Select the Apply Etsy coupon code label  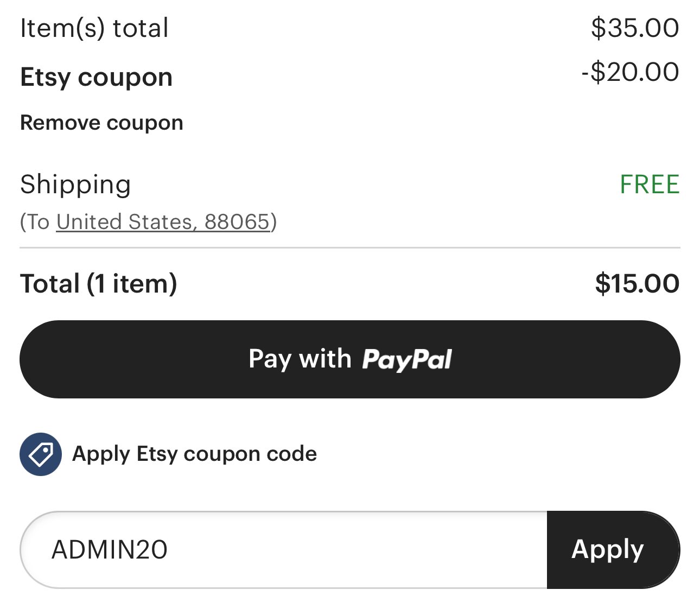tap(194, 454)
